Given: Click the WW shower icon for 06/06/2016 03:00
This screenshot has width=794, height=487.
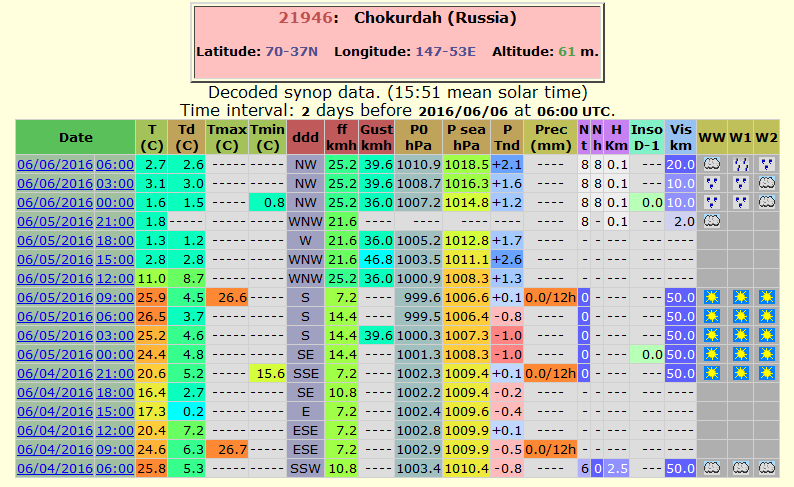Looking at the screenshot, I should click(x=711, y=183).
